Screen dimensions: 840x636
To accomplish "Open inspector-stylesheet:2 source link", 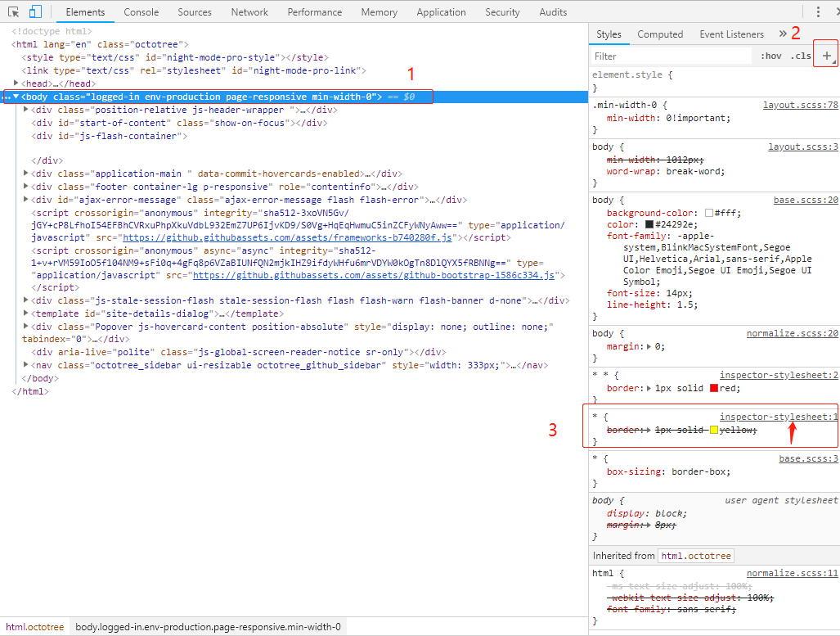I will point(779,375).
